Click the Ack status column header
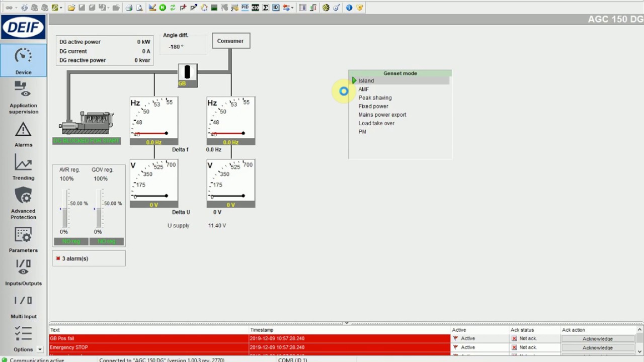Image resolution: width=644 pixels, height=362 pixels. pos(522,330)
